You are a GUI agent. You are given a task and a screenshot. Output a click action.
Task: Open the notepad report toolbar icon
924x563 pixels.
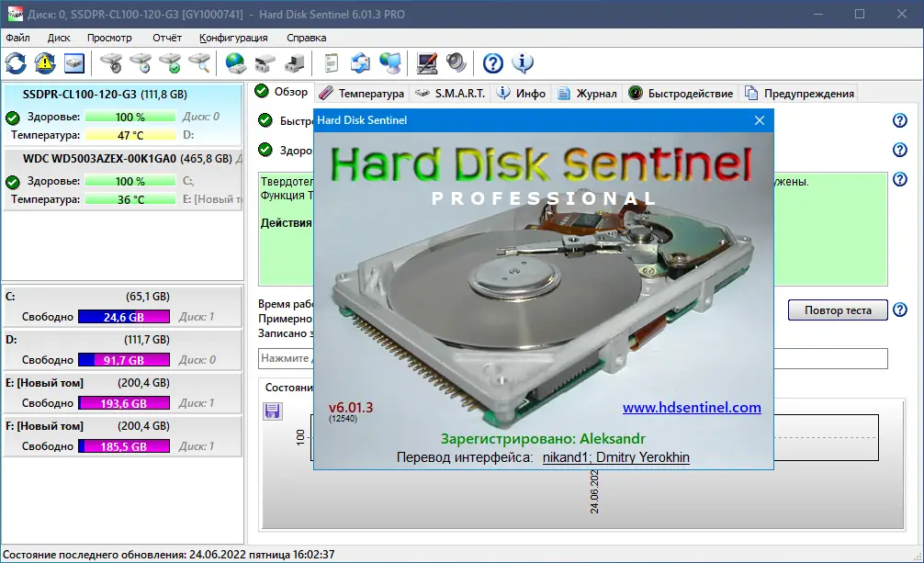(332, 63)
